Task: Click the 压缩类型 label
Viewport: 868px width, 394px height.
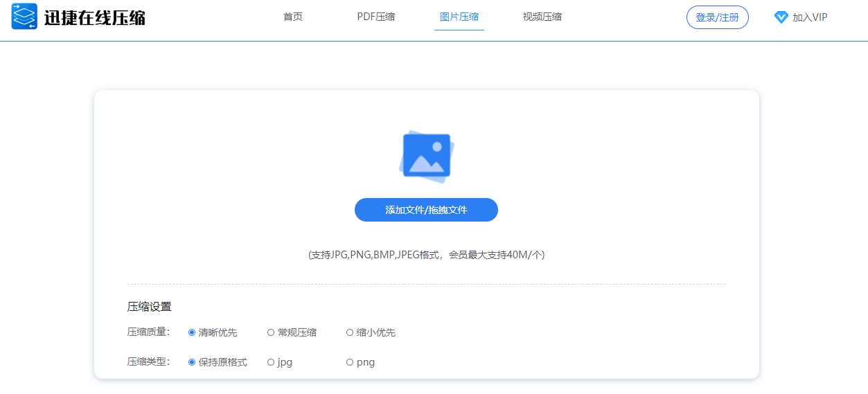Action: point(148,362)
